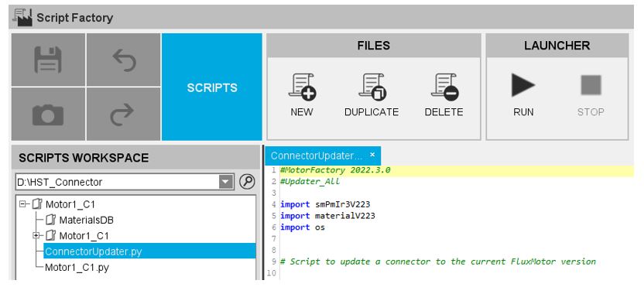Expand the nested Motor1_C1 folder
This screenshot has height=294, width=644.
click(x=36, y=236)
